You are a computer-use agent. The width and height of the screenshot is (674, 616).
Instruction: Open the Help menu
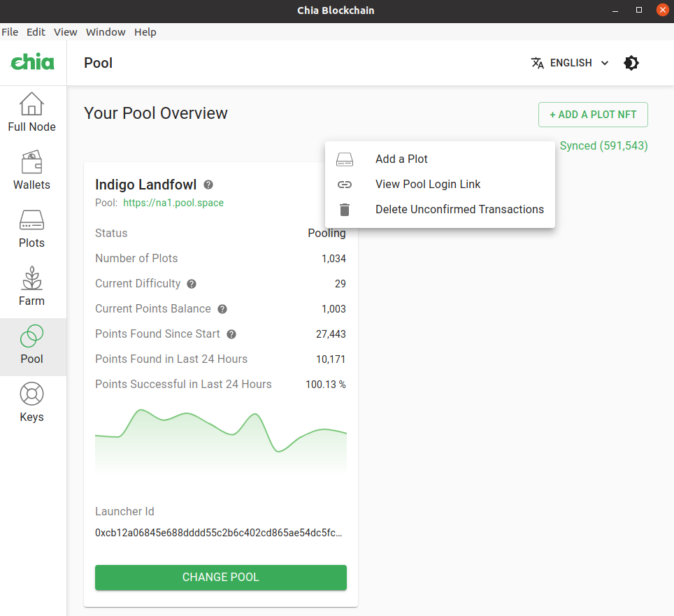145,32
